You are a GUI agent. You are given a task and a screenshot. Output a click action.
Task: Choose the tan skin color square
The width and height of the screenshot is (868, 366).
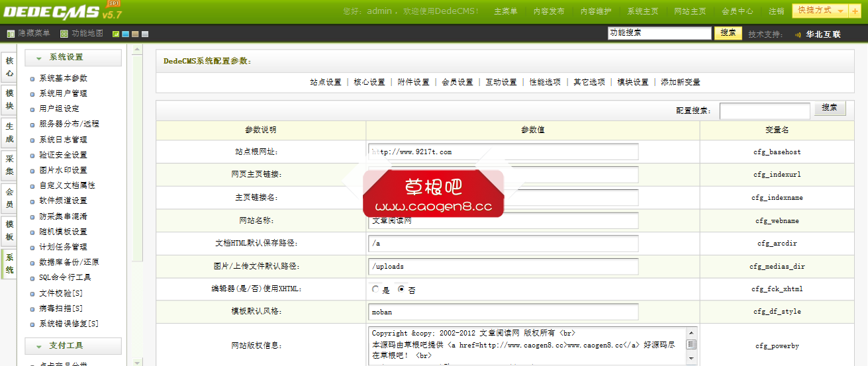tap(135, 34)
